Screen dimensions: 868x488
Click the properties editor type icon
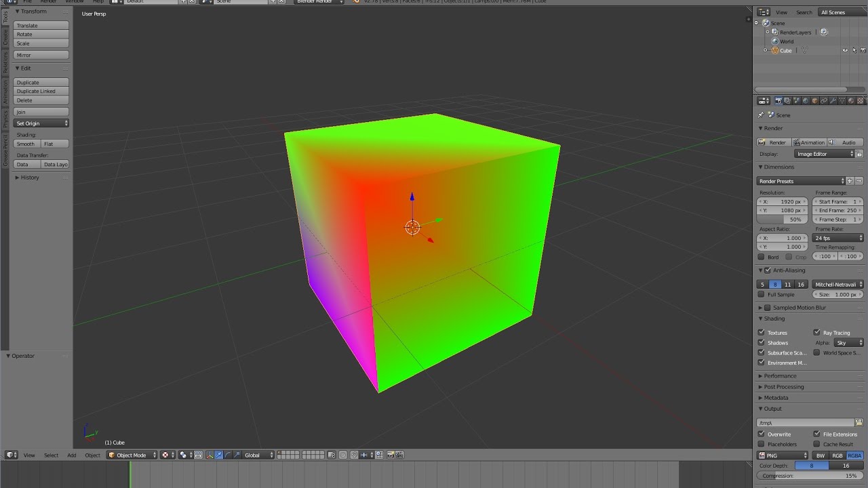[764, 101]
